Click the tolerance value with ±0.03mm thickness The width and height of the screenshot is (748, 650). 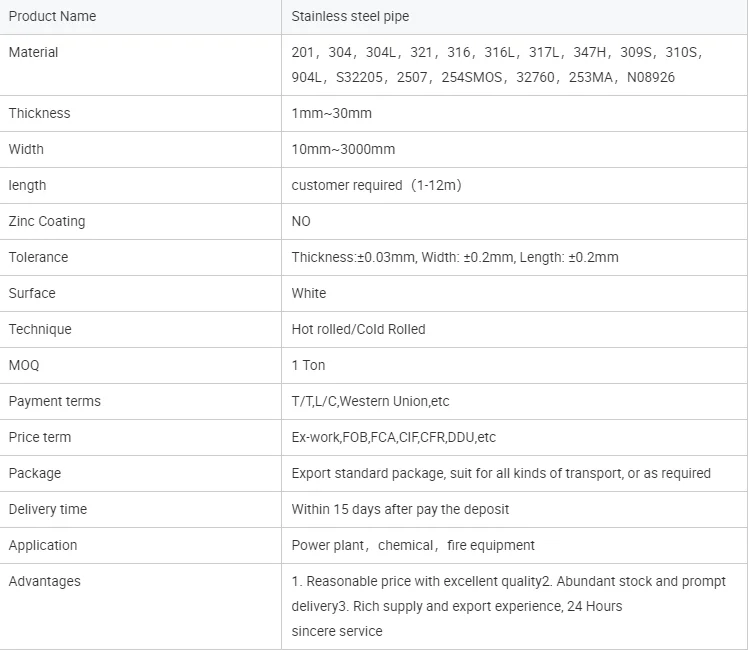click(x=455, y=257)
